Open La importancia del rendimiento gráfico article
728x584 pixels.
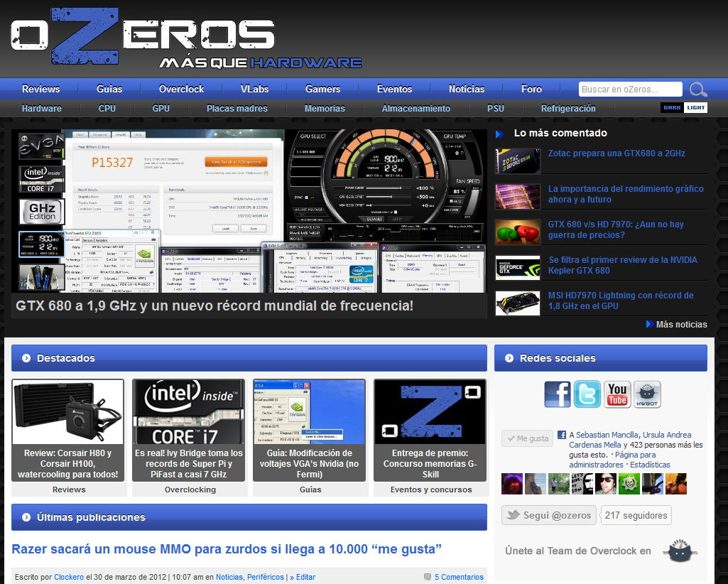(x=626, y=194)
